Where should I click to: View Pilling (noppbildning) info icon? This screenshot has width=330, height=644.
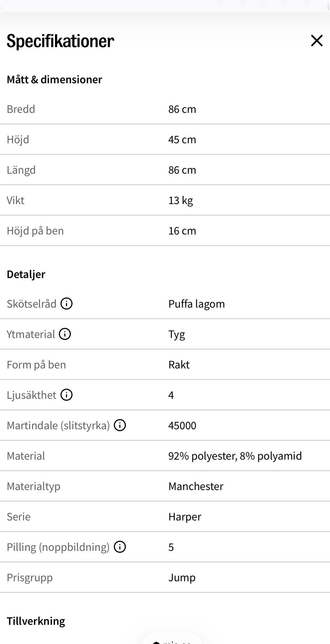pyautogui.click(x=120, y=547)
